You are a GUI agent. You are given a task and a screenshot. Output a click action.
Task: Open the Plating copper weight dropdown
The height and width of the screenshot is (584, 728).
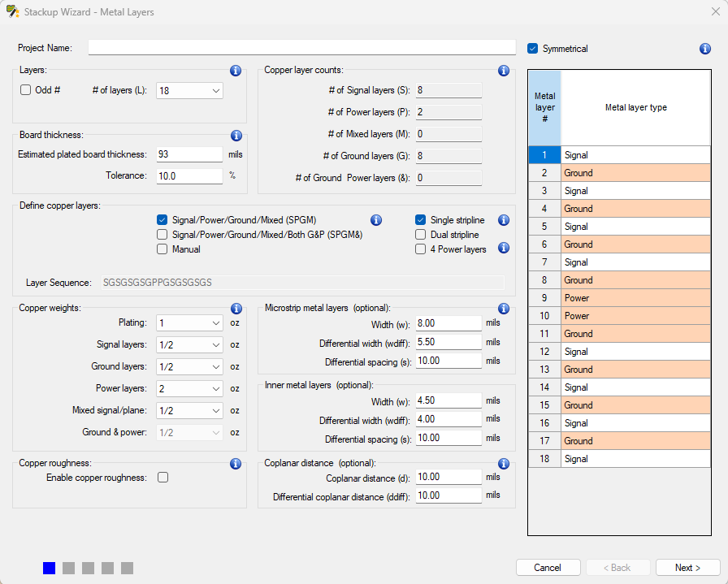click(x=189, y=323)
